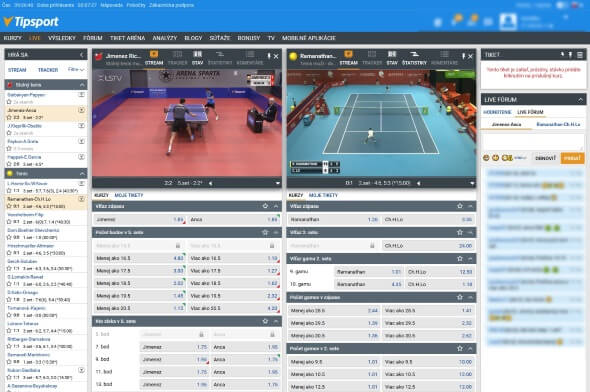Collapse the HRÁ SA sidebar panel
This screenshot has height=392, width=590.
point(82,55)
